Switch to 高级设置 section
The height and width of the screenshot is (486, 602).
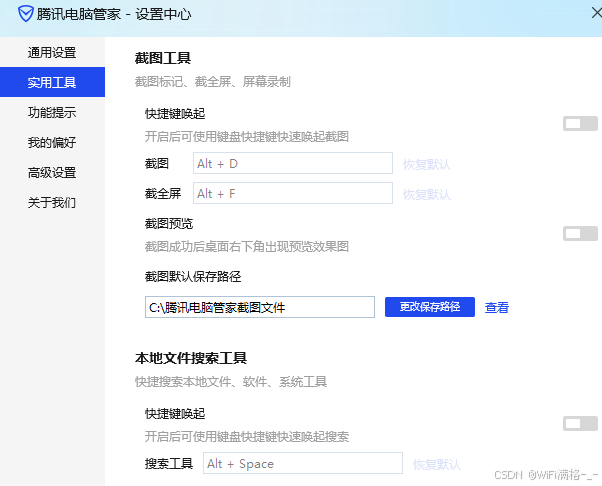pyautogui.click(x=52, y=172)
